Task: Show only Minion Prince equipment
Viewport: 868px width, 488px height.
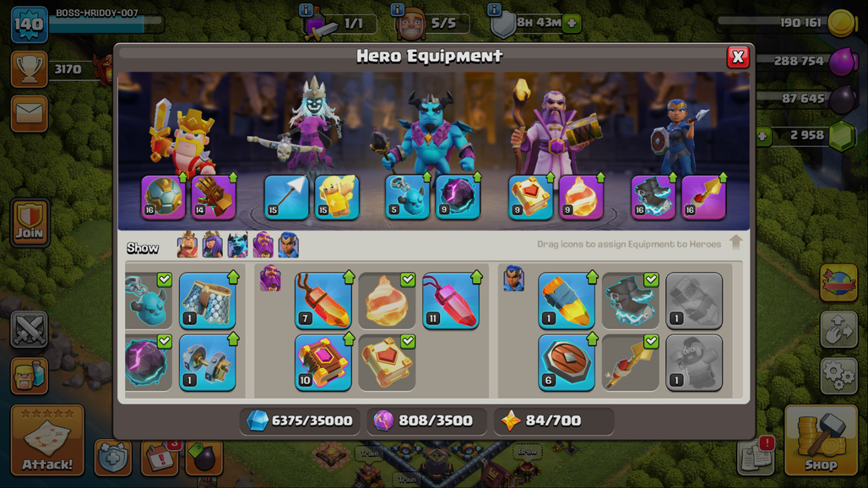Action: 238,245
